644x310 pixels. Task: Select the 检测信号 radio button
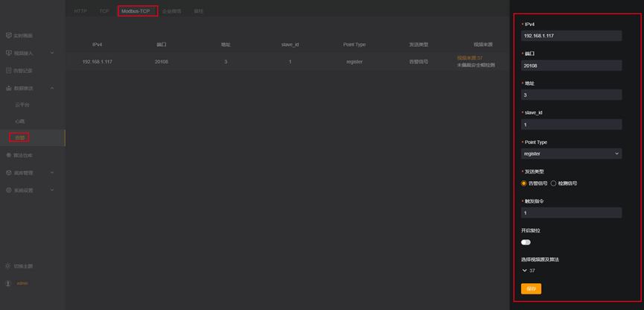(x=553, y=183)
